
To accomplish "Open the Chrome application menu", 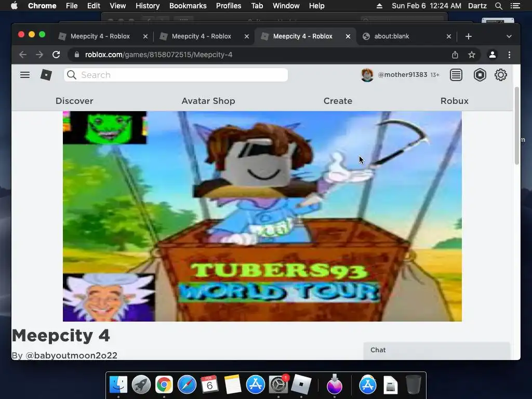I will (x=42, y=6).
